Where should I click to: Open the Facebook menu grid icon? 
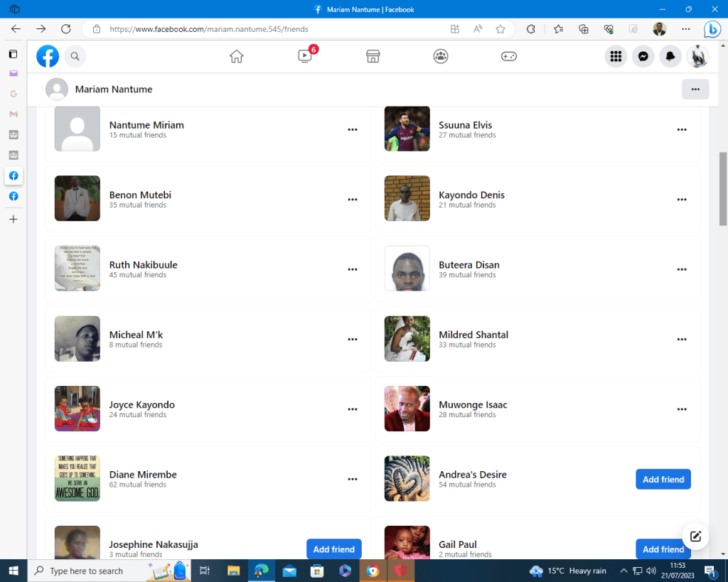(616, 56)
